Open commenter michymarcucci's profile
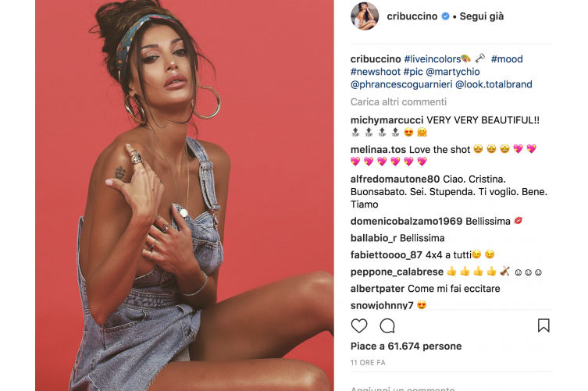 click(387, 120)
